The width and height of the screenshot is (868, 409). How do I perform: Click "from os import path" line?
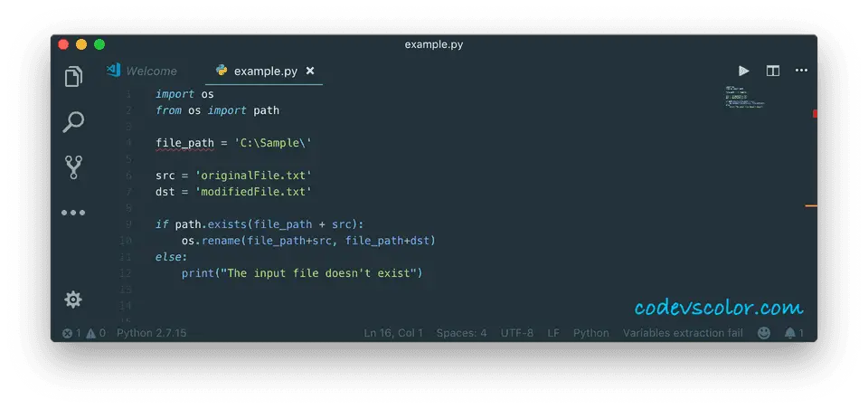pyautogui.click(x=218, y=110)
